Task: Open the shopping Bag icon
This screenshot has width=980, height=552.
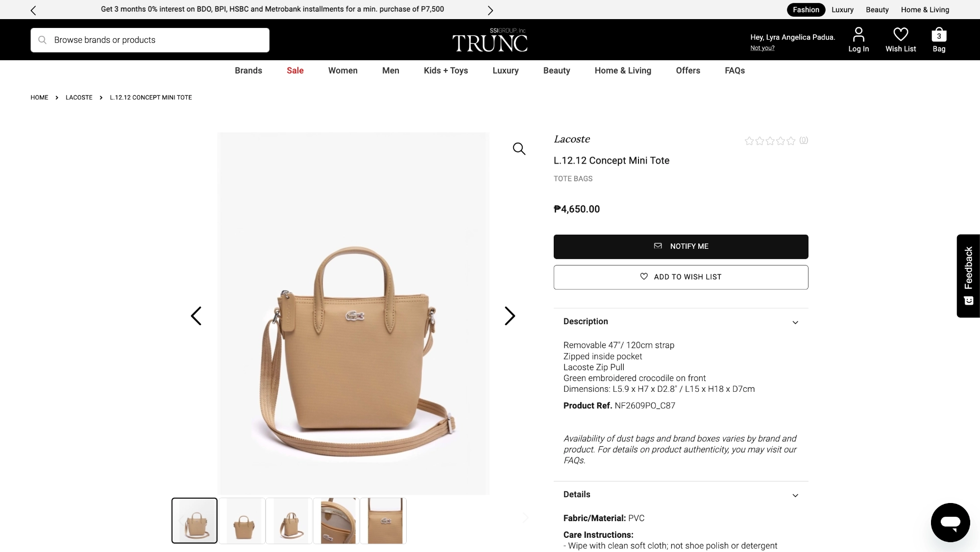Action: point(939,35)
